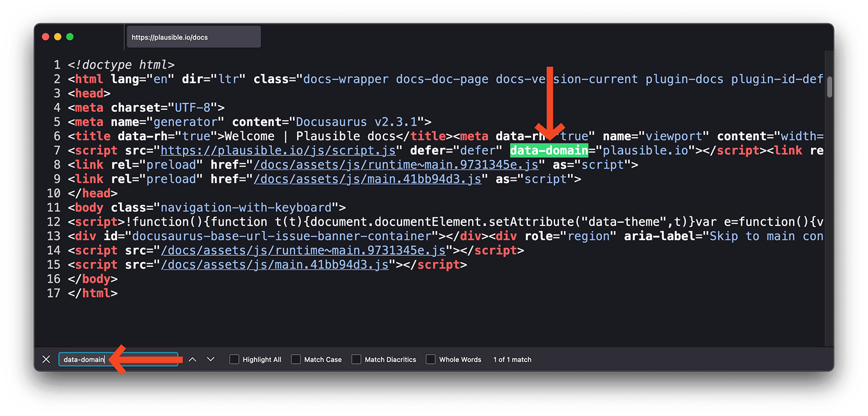Click the yellow minimize window button
868x416 pixels.
pos(58,37)
